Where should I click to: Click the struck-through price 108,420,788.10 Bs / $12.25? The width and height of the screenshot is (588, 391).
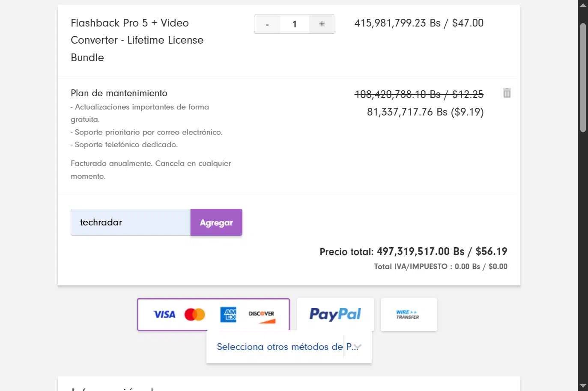point(419,94)
